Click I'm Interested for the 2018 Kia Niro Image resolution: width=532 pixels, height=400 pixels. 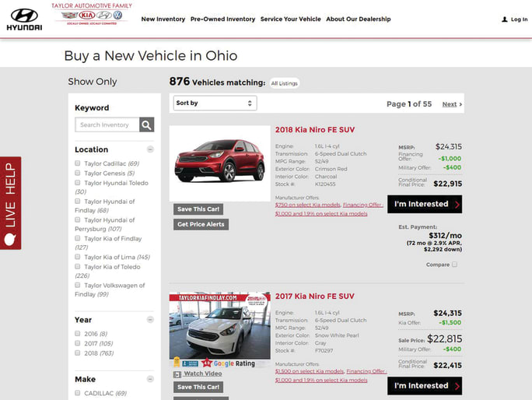coord(425,205)
